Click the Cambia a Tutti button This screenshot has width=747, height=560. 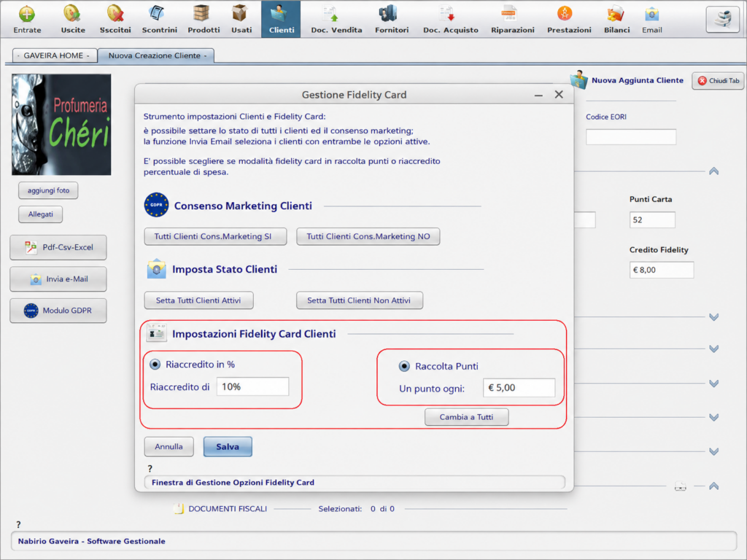pyautogui.click(x=466, y=417)
